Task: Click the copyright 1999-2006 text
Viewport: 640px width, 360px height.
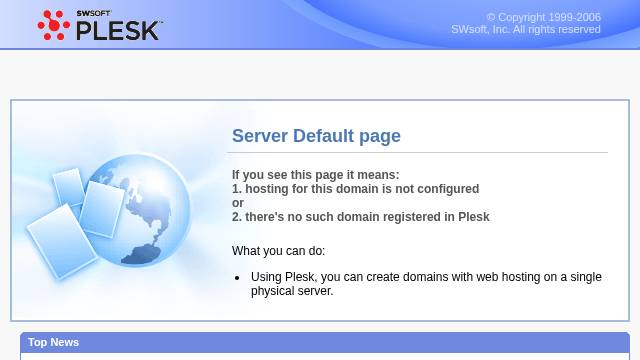Action: (544, 17)
